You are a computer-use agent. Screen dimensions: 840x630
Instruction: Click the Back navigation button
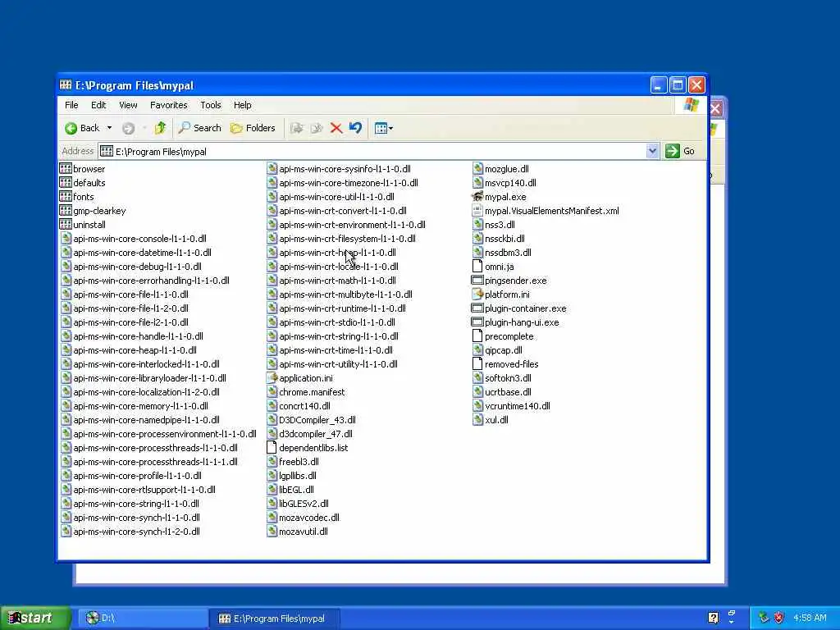coord(82,128)
